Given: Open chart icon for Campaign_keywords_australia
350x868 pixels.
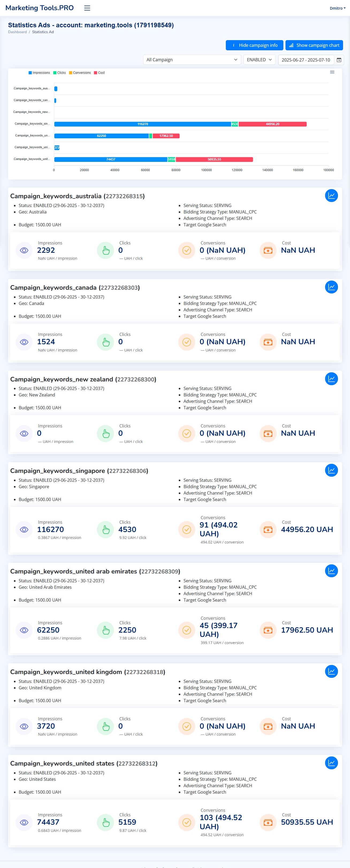Looking at the screenshot, I should (331, 196).
